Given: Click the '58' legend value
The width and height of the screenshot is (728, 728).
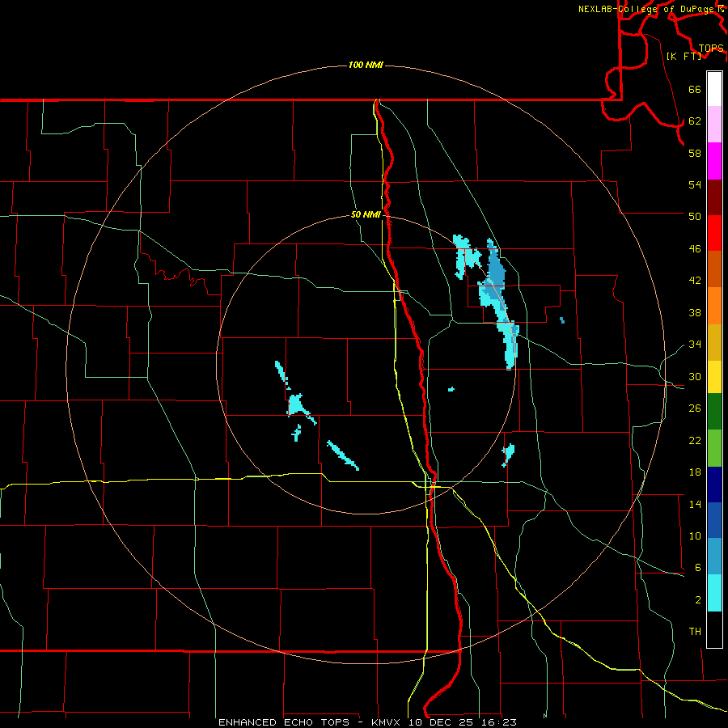Looking at the screenshot, I should pos(695,153).
